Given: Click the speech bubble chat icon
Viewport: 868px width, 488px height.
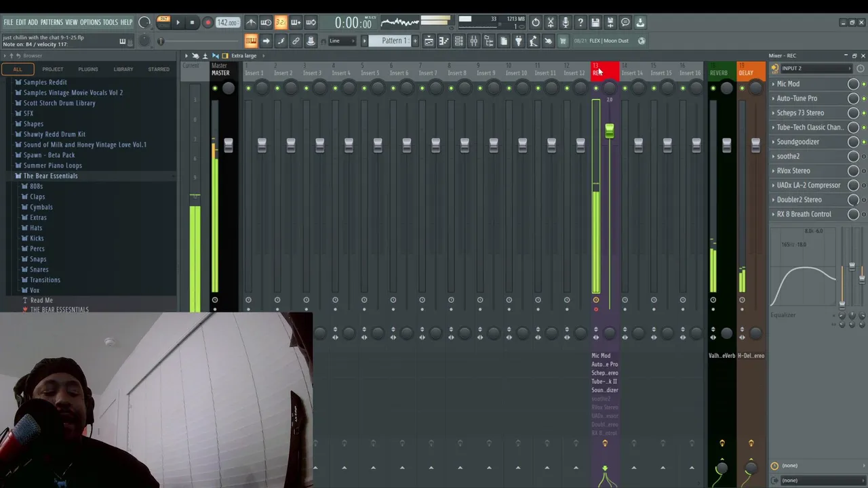Looking at the screenshot, I should [625, 22].
